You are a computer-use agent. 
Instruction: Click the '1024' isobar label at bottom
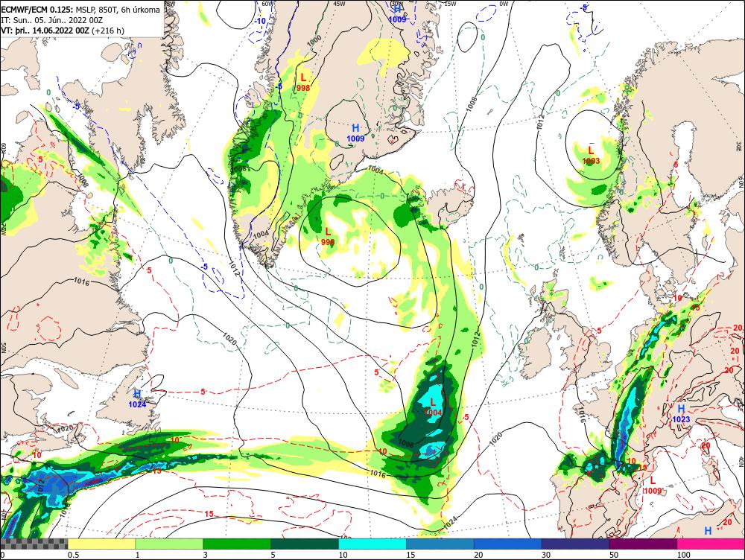[x=451, y=524]
